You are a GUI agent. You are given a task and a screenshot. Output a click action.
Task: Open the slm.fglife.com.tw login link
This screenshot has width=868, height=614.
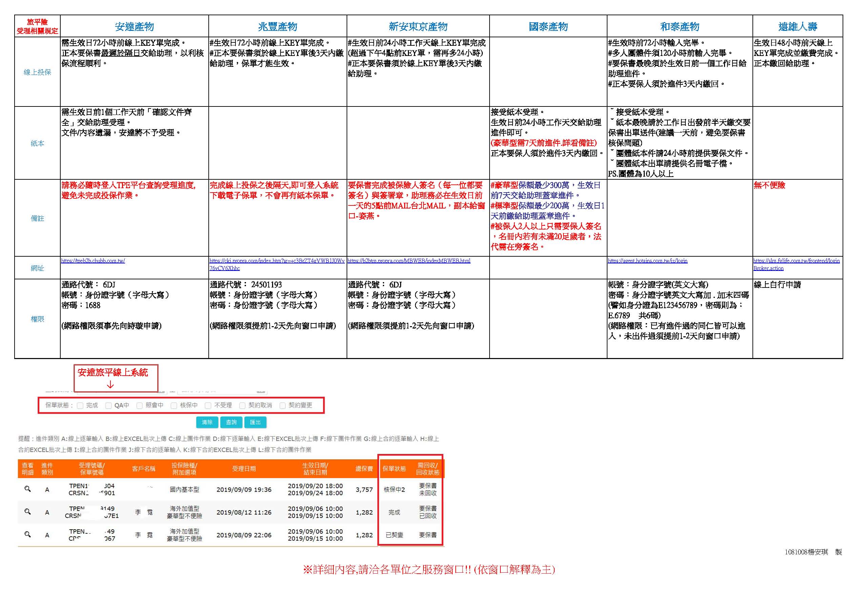(797, 264)
